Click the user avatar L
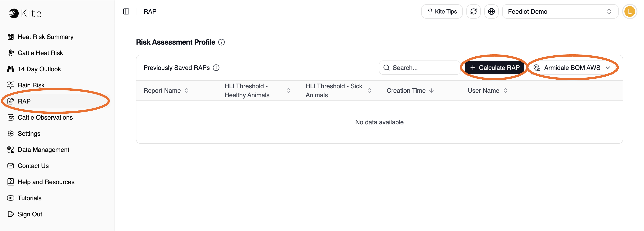644x231 pixels. pyautogui.click(x=630, y=12)
